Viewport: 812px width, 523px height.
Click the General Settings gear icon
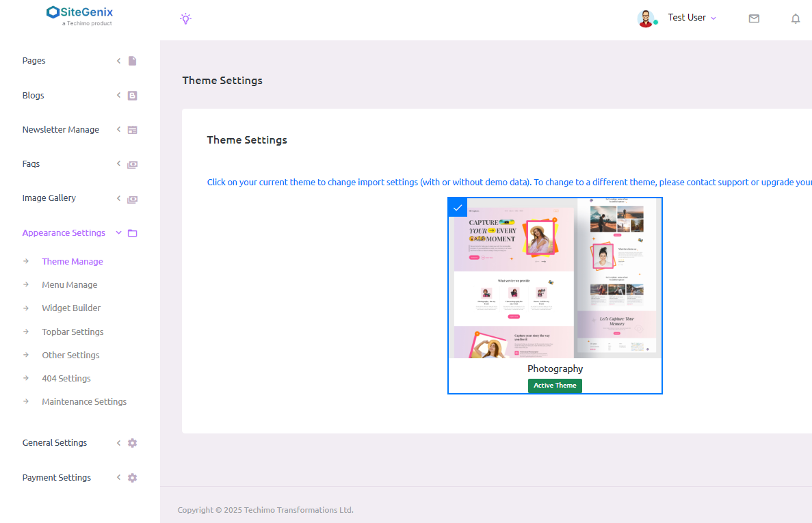click(x=132, y=443)
